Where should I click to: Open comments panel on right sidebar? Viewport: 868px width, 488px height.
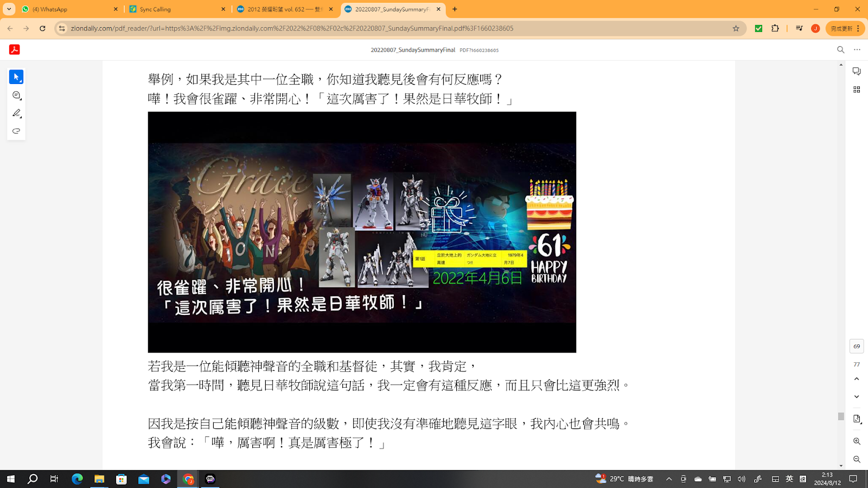tap(857, 72)
